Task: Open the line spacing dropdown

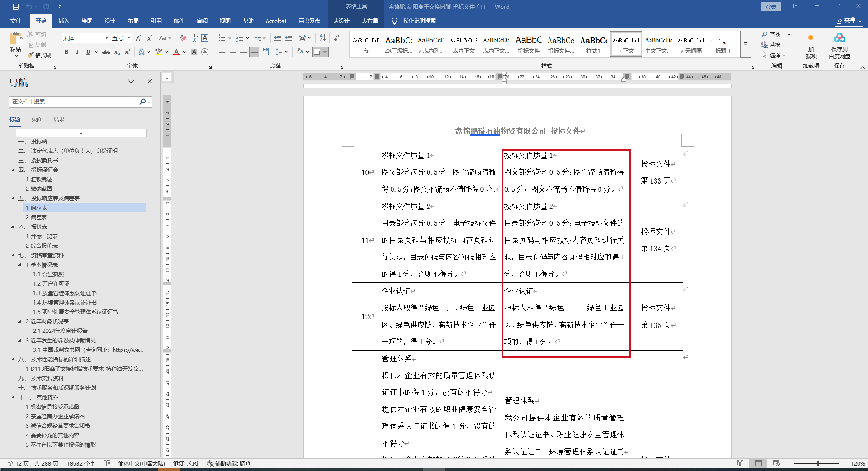Action: pos(282,52)
